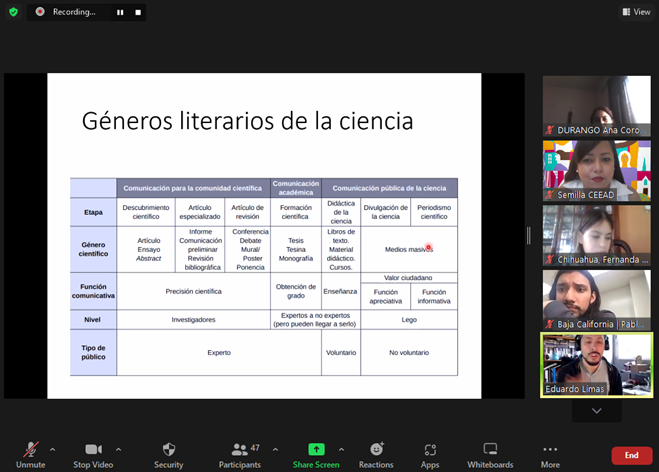Viewport: 659px width, 472px height.
Task: Expand share options arrow next to Share Screen
Action: [x=342, y=450]
